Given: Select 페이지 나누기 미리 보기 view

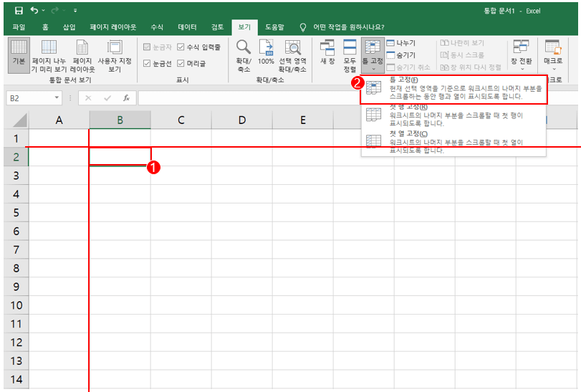Looking at the screenshot, I should pos(49,56).
